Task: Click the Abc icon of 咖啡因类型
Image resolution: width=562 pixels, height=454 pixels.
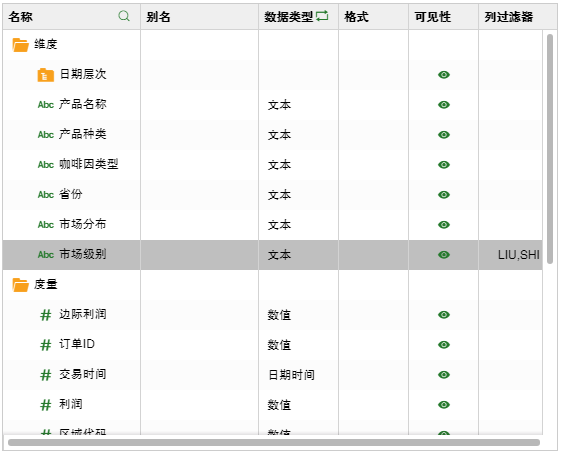Action: click(x=46, y=165)
